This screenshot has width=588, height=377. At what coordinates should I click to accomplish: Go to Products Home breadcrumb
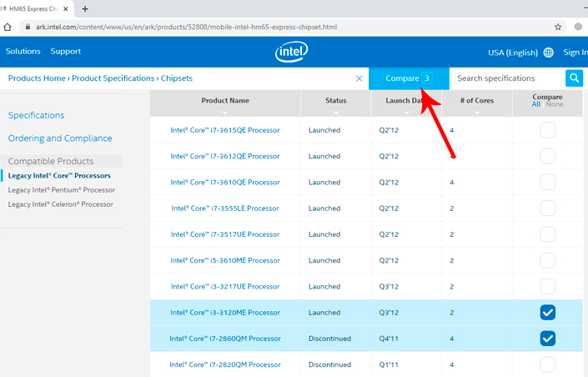(37, 78)
